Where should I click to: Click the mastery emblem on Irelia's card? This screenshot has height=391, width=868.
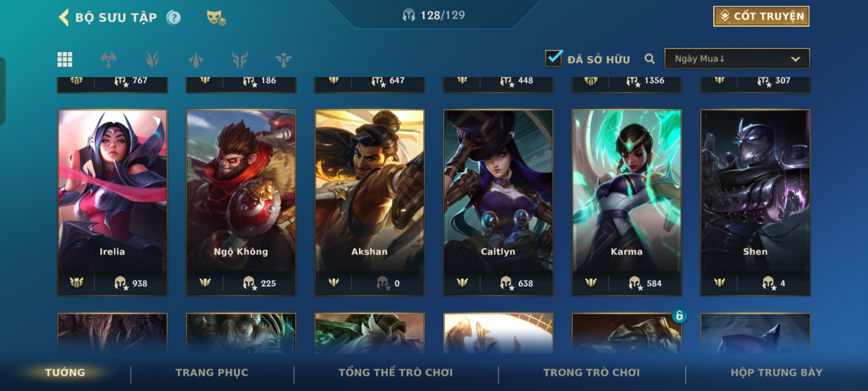(76, 282)
